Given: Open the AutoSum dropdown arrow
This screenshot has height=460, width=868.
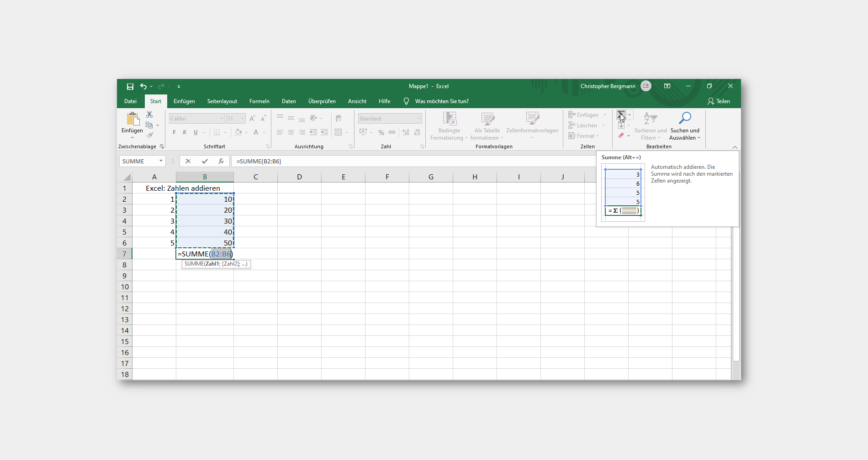Looking at the screenshot, I should [630, 115].
